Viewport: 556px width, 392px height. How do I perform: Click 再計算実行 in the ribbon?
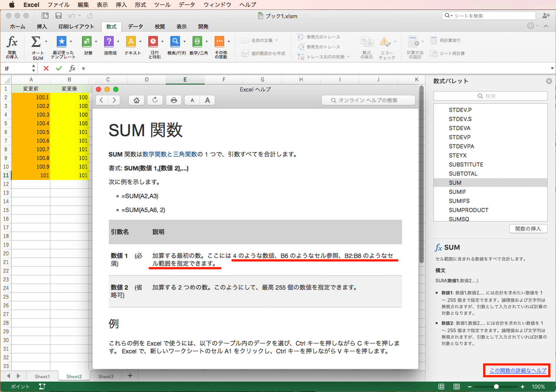pyautogui.click(x=445, y=40)
